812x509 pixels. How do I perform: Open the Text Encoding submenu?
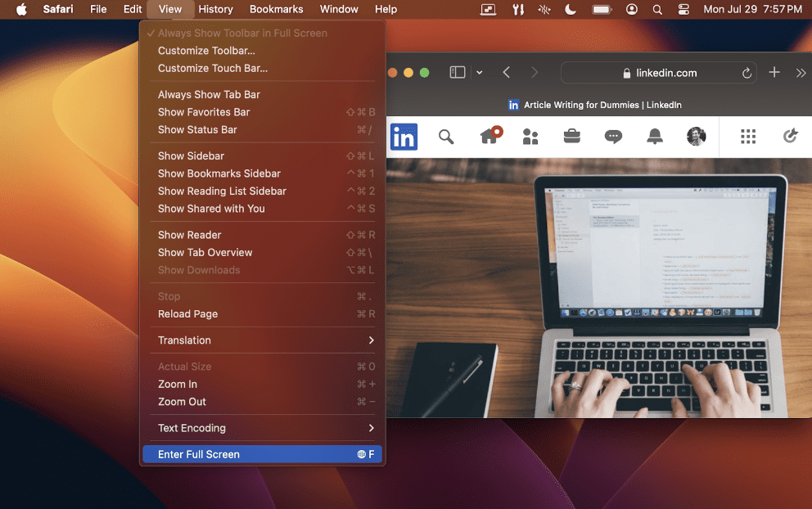[192, 428]
